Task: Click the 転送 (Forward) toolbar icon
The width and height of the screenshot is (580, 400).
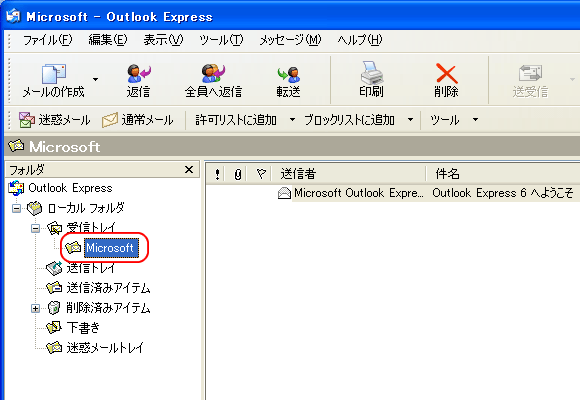Action: [289, 74]
